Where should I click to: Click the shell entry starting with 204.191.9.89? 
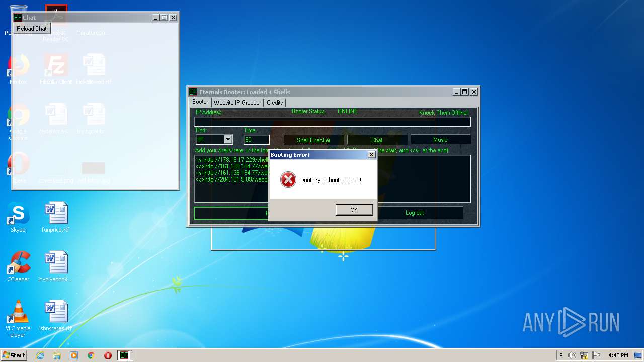pos(232,179)
